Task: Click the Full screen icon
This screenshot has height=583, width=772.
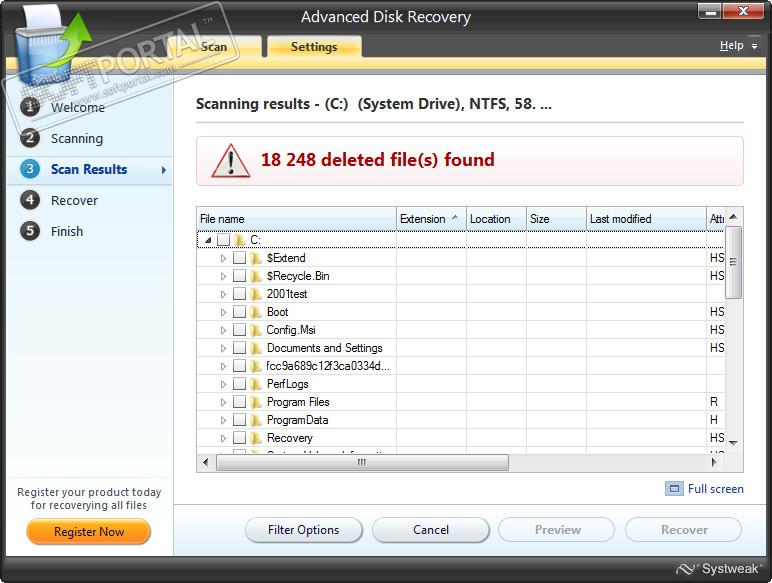Action: click(x=674, y=489)
